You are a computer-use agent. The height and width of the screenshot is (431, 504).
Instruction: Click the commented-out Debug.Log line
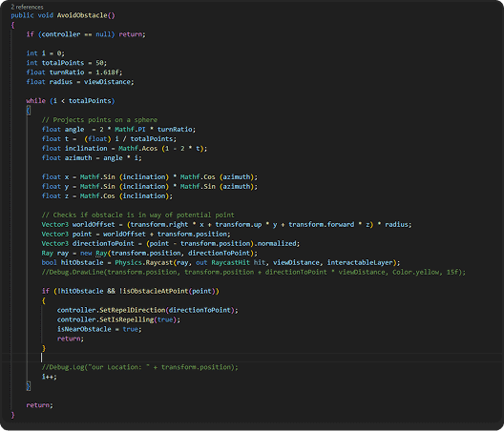139,367
